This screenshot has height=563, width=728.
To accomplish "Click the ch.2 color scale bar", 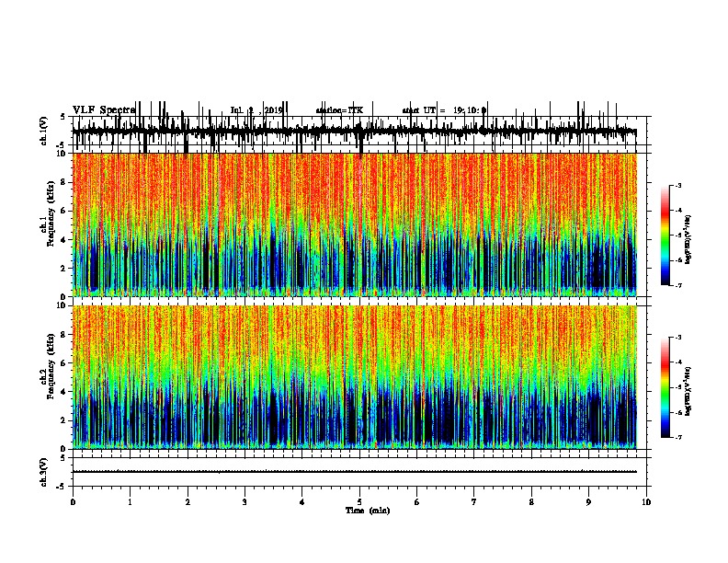I will click(665, 387).
